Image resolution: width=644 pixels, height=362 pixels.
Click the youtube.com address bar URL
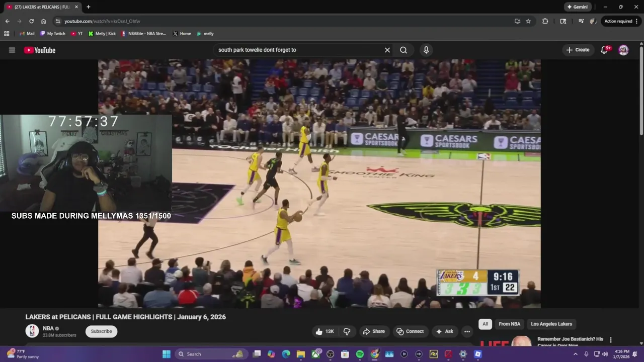(102, 21)
